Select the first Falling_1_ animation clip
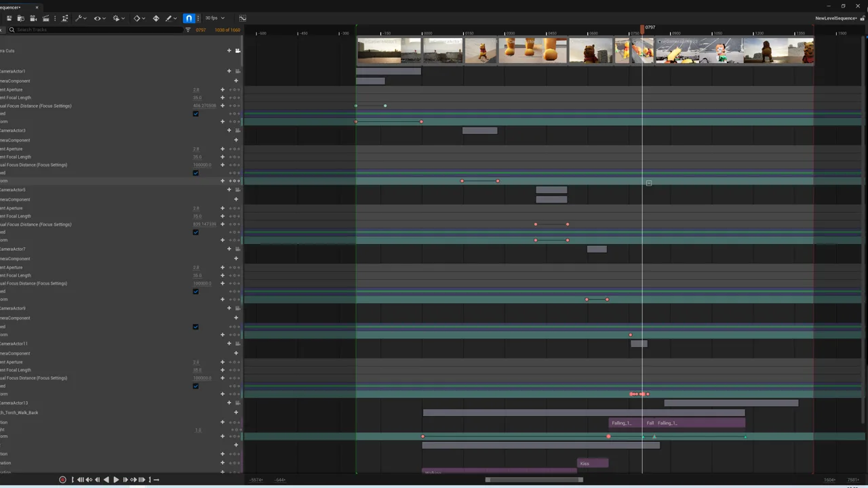 click(x=627, y=423)
